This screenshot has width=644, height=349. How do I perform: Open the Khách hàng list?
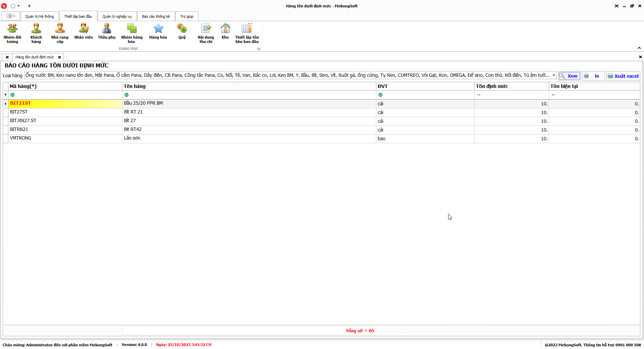coord(36,34)
